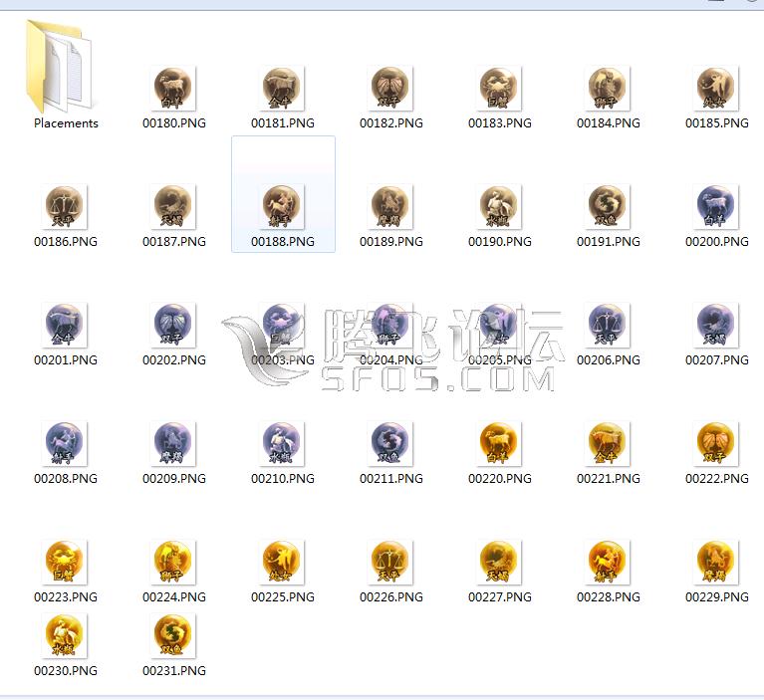Pick the 00223.PNG gold crab icon
The image size is (764, 700).
pos(66,563)
